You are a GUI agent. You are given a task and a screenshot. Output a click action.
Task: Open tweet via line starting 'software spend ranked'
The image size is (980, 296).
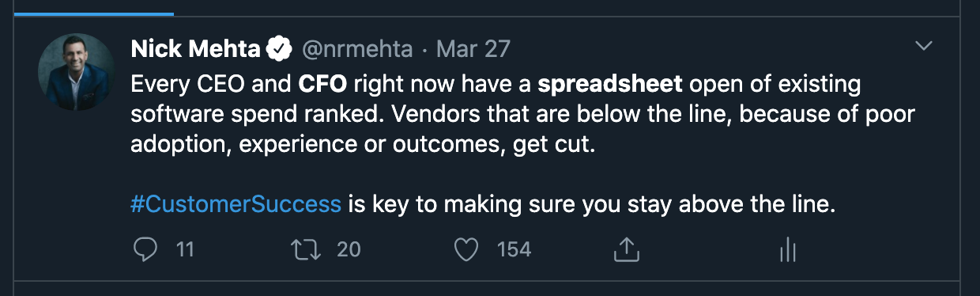coord(522,114)
